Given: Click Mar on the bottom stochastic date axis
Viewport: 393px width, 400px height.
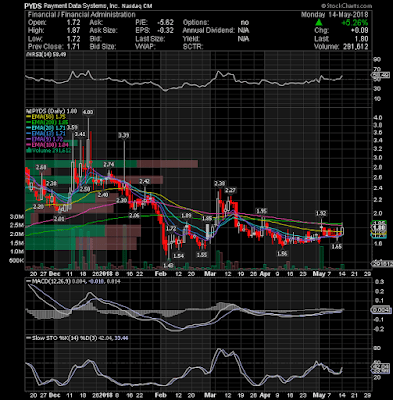Looking at the screenshot, I should (210, 395).
